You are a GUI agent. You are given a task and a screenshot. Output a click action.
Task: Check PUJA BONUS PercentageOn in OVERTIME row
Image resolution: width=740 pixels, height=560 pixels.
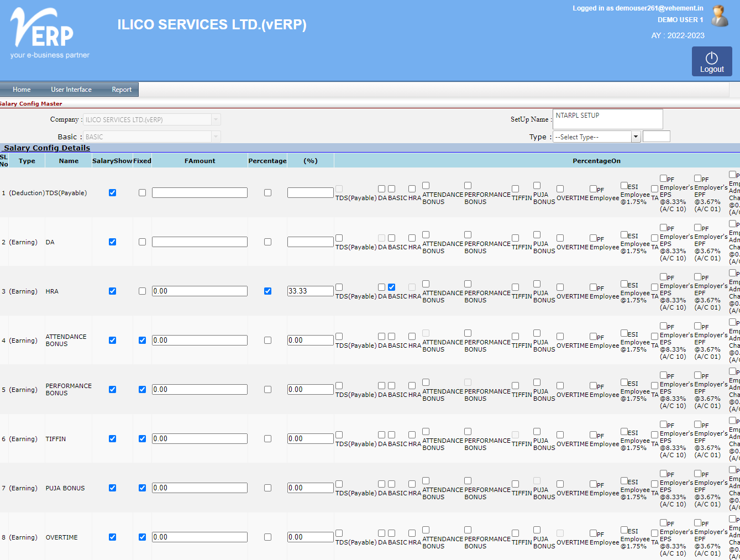[x=537, y=530]
